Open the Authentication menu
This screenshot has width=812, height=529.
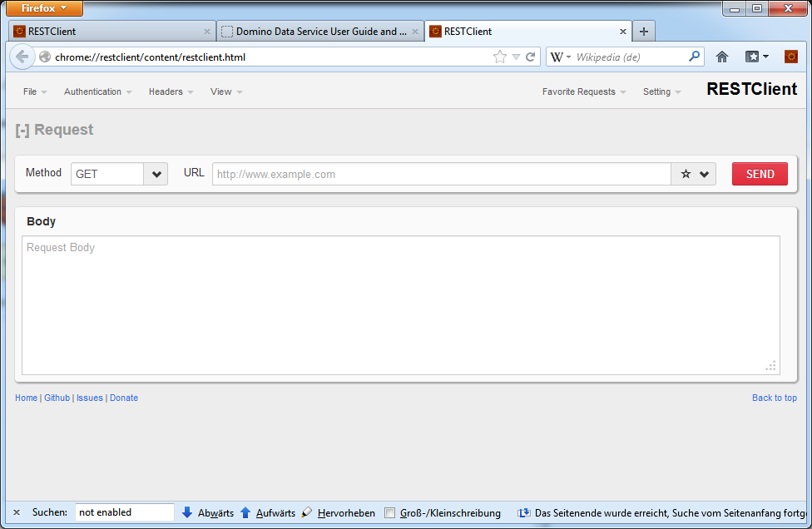[97, 92]
